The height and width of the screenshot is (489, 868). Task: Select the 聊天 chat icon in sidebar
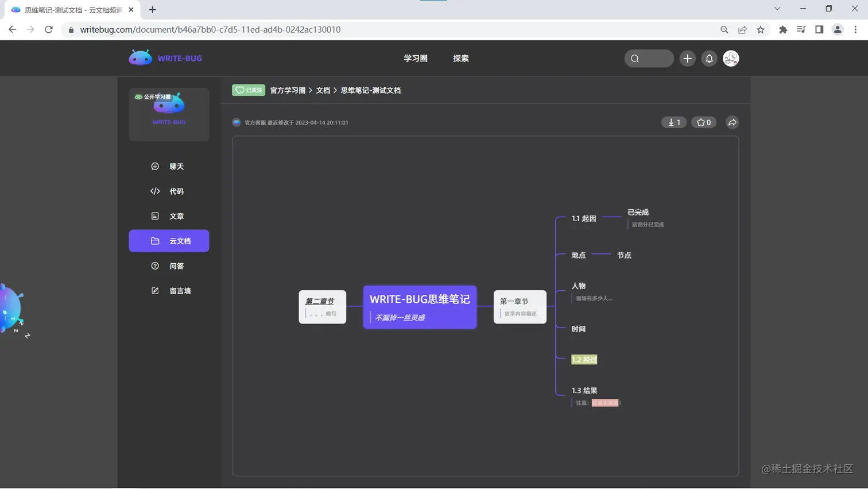(x=154, y=166)
